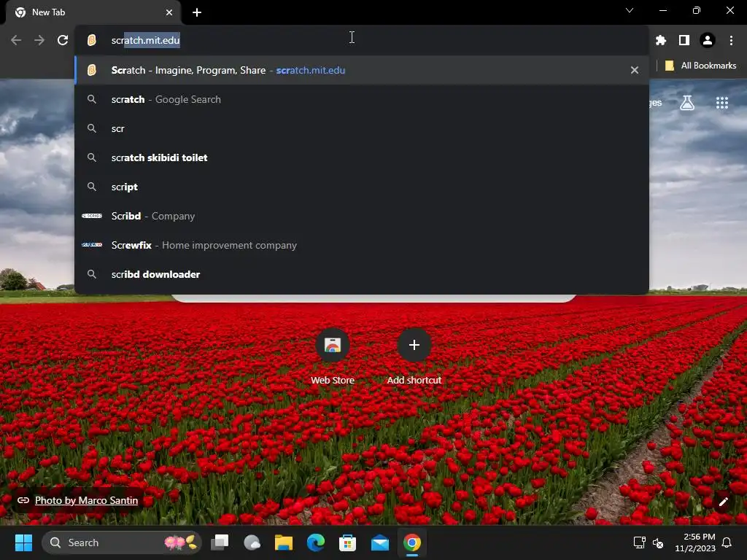Pick the 'script' search suggestion
This screenshot has width=747, height=560.
click(362, 187)
